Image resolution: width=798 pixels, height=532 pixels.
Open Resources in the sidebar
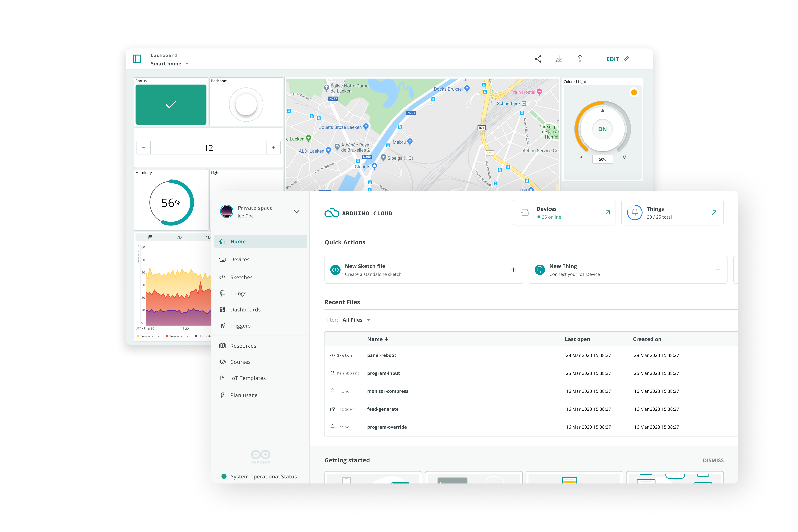pos(261,346)
